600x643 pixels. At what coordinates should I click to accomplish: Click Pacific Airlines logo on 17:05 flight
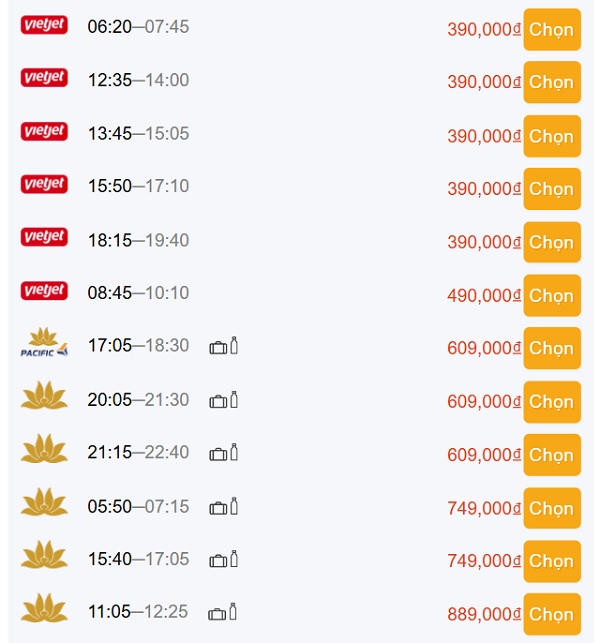[44, 343]
